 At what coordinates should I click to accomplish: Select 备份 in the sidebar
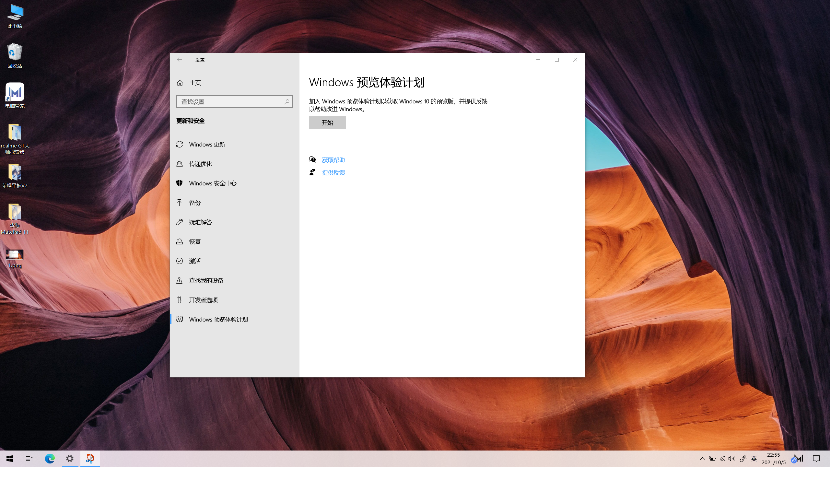click(234, 203)
